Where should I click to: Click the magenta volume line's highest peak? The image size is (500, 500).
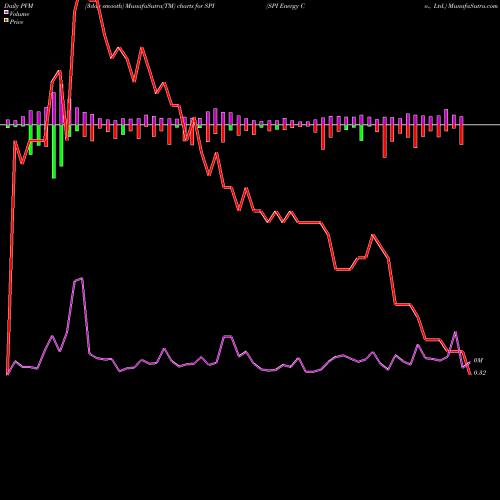(82, 278)
